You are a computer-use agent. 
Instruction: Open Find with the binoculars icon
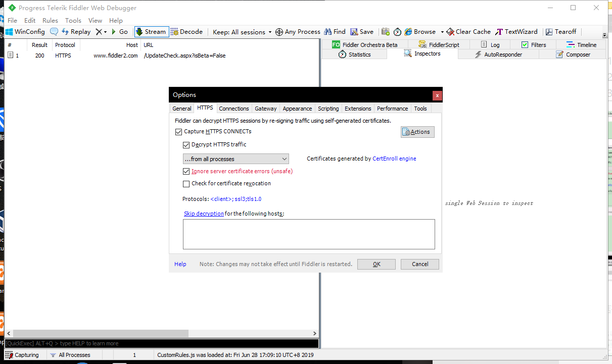[x=335, y=31]
